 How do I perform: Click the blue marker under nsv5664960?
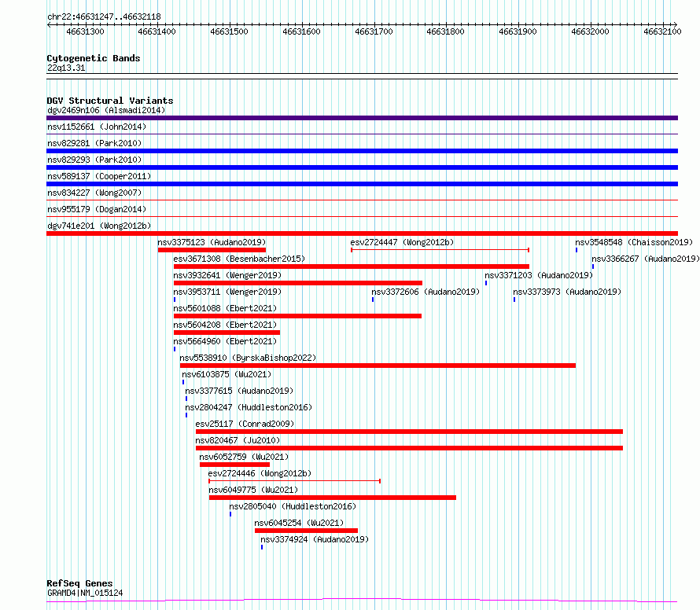[175, 349]
